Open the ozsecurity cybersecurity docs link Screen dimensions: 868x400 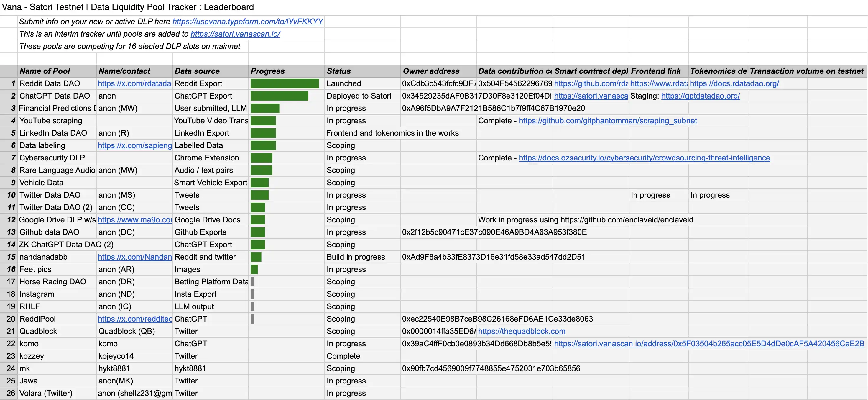(644, 158)
